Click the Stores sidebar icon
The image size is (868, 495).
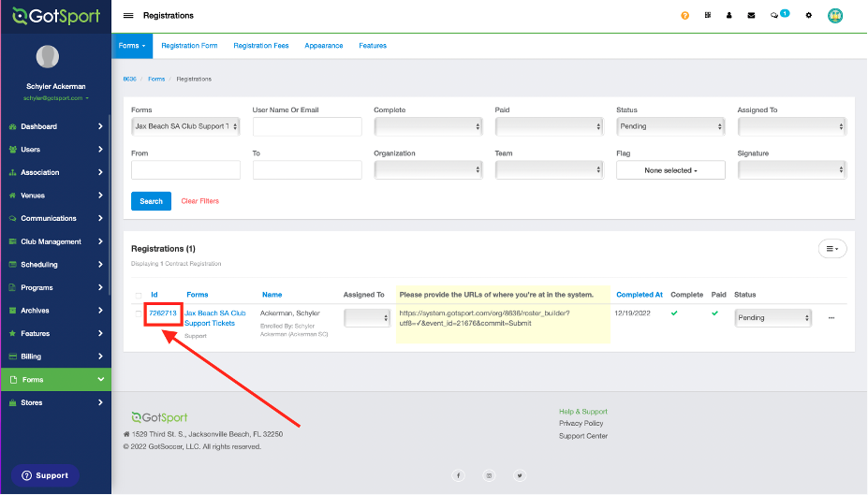click(x=13, y=402)
